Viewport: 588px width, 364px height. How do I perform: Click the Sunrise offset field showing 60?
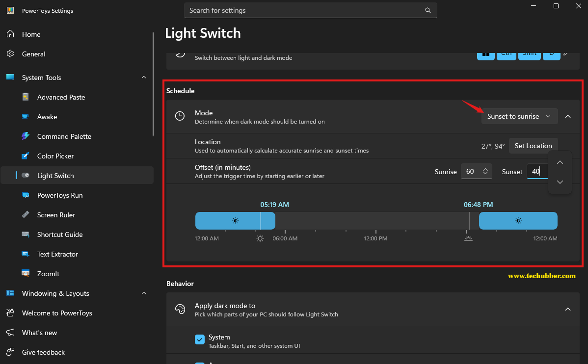[476, 171]
